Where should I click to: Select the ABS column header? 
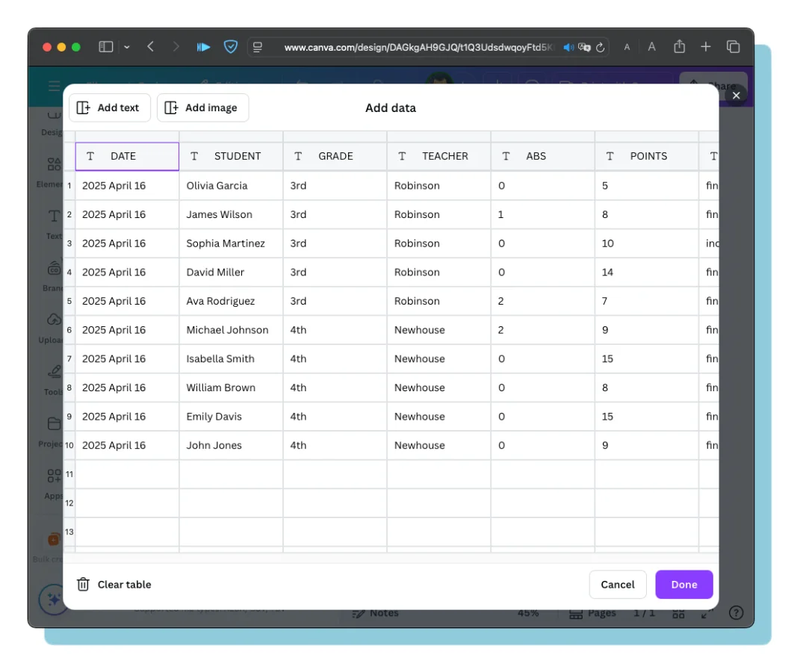click(x=543, y=156)
